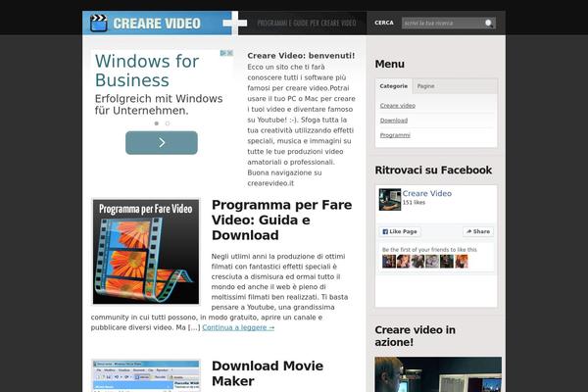Click the Facebook Share button
Viewport: 588px width, 392px height.
point(478,231)
